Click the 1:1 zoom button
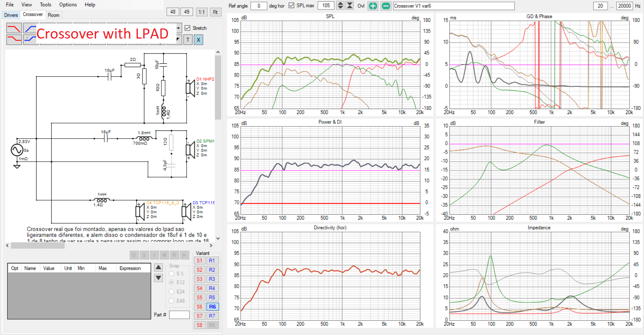The height and width of the screenshot is (335, 644). coord(201,12)
